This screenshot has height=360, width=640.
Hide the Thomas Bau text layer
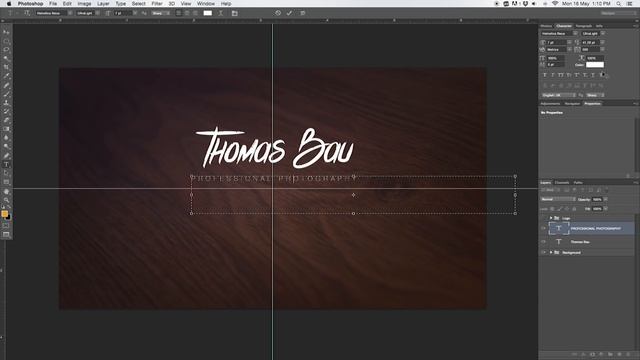pos(543,242)
